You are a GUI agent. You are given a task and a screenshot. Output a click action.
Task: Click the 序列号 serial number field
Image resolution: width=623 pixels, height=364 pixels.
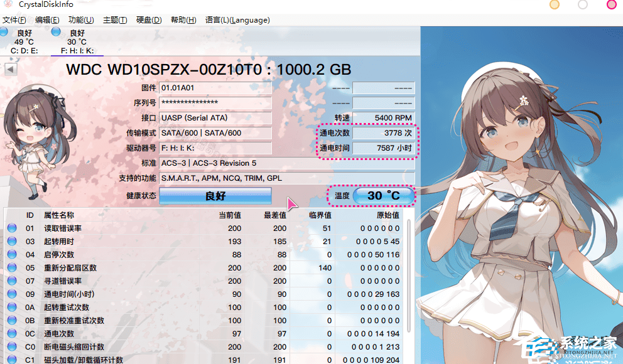215,102
